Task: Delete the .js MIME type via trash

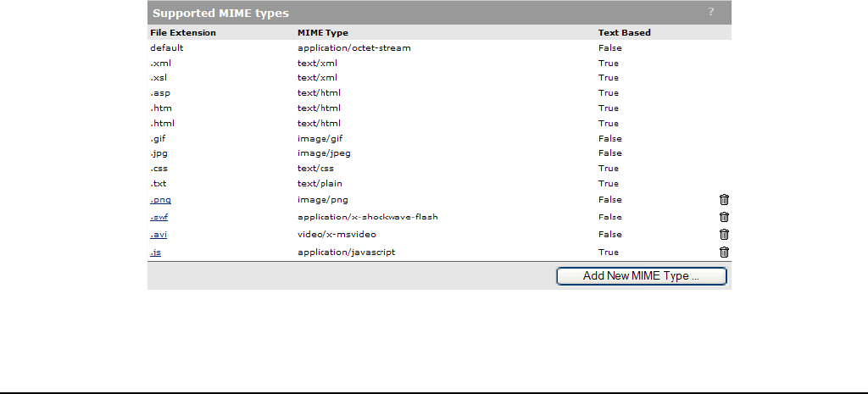Action: tap(724, 252)
